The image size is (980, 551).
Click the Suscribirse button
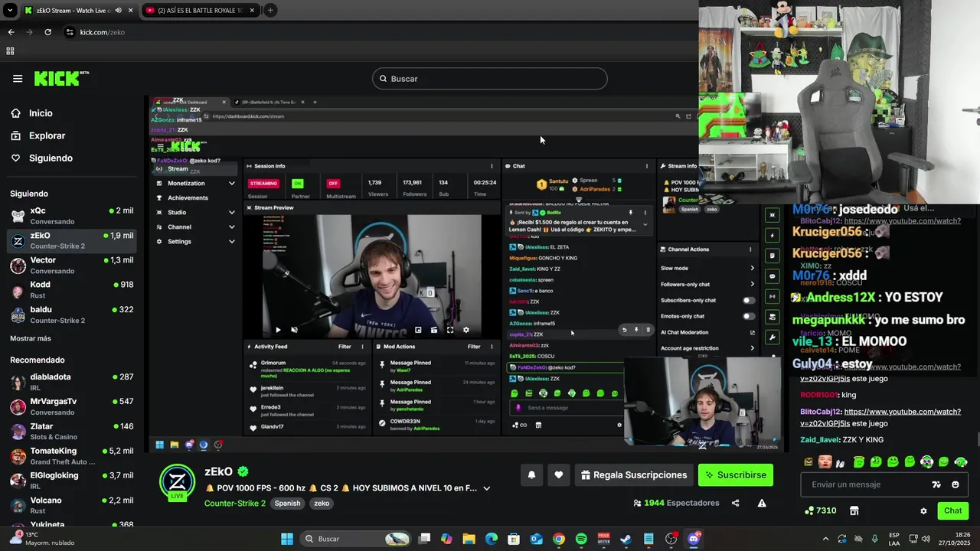(x=736, y=475)
